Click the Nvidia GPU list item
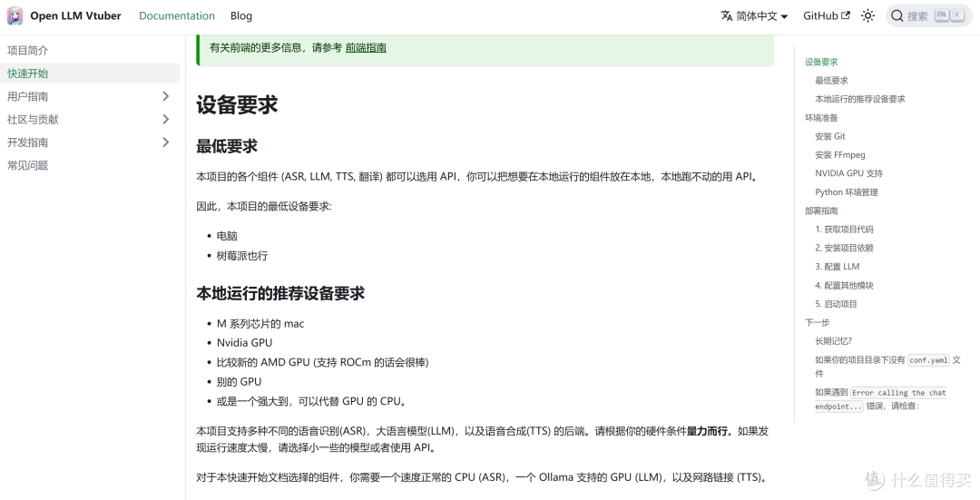 click(244, 342)
